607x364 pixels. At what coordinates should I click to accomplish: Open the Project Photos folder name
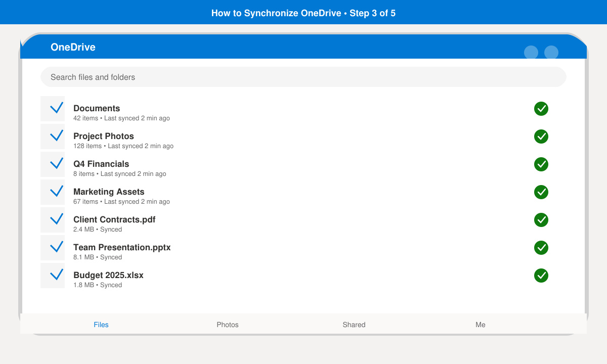point(104,136)
